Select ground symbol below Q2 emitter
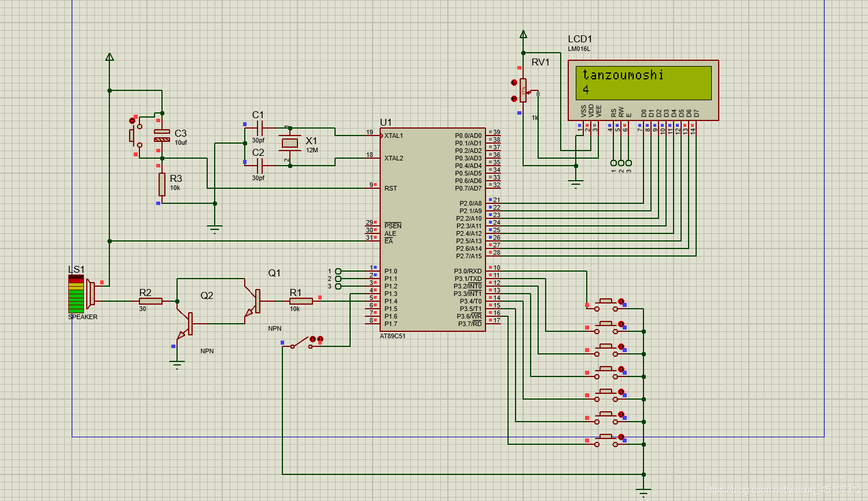This screenshot has width=868, height=501. point(177,365)
